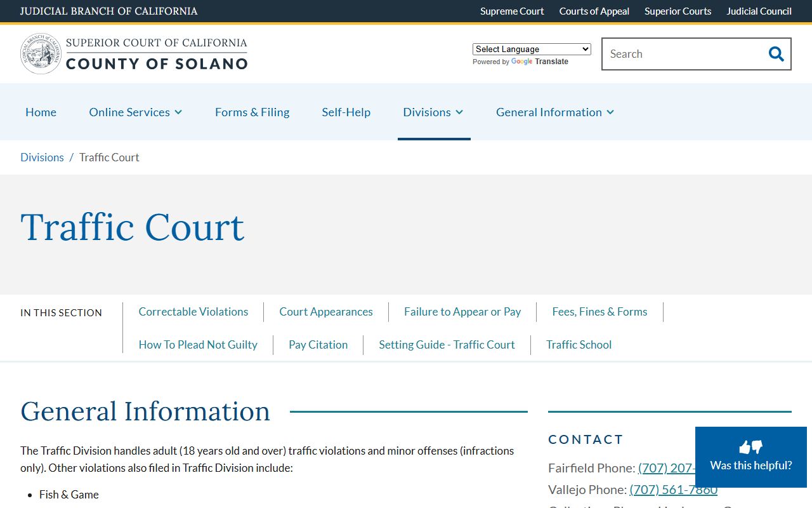Click the 'Fish & Game' list item
Viewport: 812px width, 508px height.
pos(69,495)
